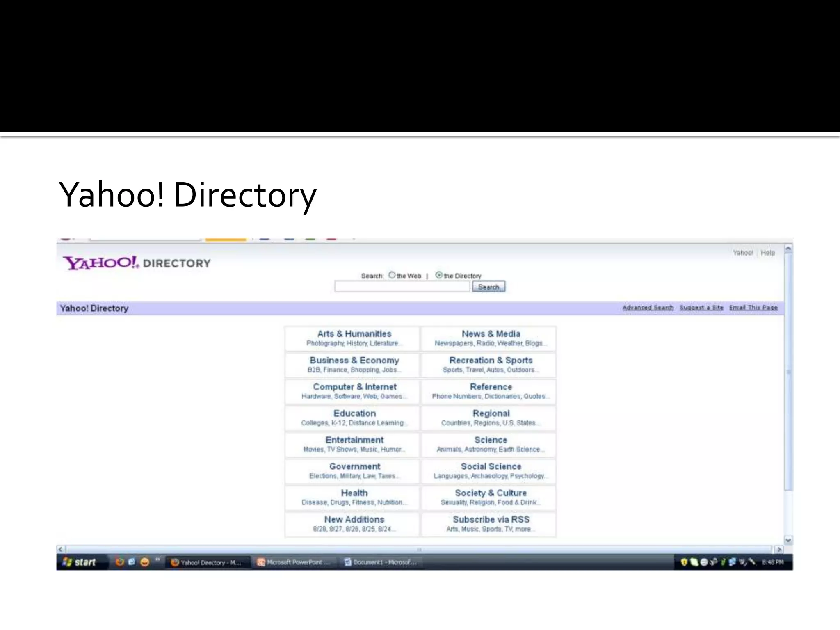Image resolution: width=840 pixels, height=630 pixels.
Task: Open the Reference category
Action: click(491, 387)
